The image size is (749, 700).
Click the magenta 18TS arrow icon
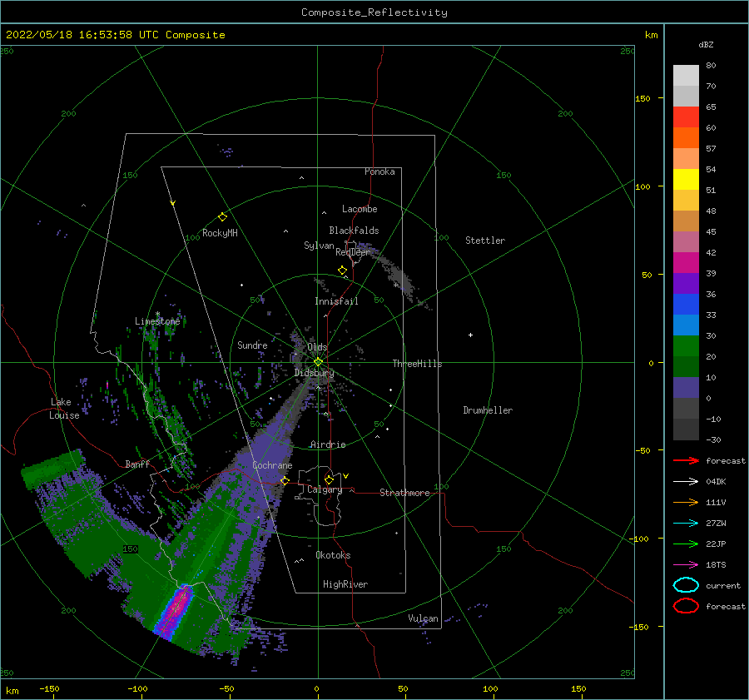[686, 565]
